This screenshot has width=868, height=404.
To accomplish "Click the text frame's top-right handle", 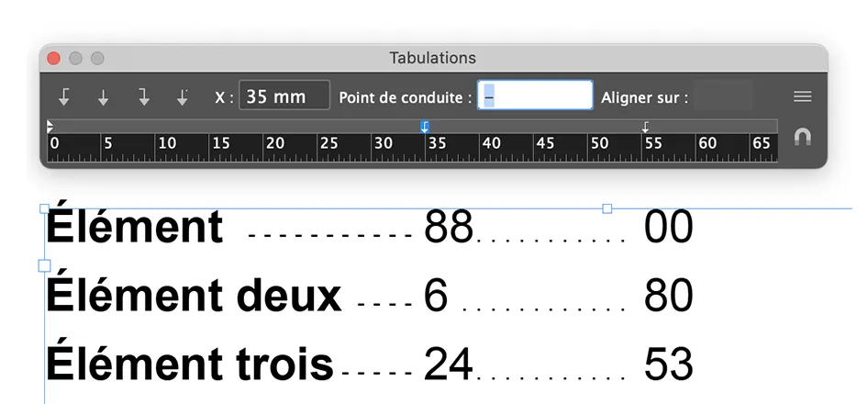I will pyautogui.click(x=606, y=209).
